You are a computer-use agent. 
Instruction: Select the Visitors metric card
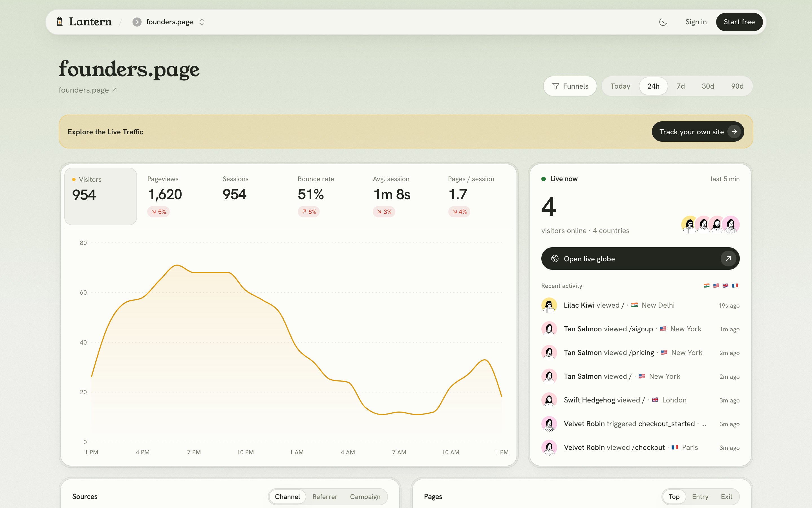[x=101, y=196]
